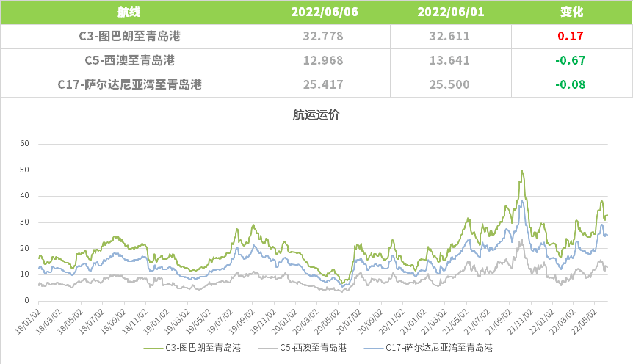The image size is (633, 364).
Task: Click the C5-西澳至青岛港 legend entry
Action: point(303,347)
